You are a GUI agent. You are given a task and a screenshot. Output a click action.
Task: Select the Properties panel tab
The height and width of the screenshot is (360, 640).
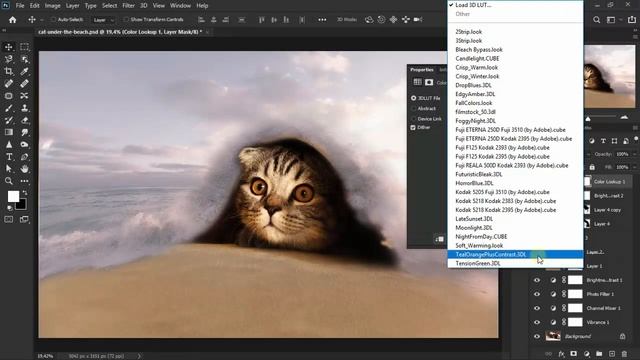tap(422, 70)
